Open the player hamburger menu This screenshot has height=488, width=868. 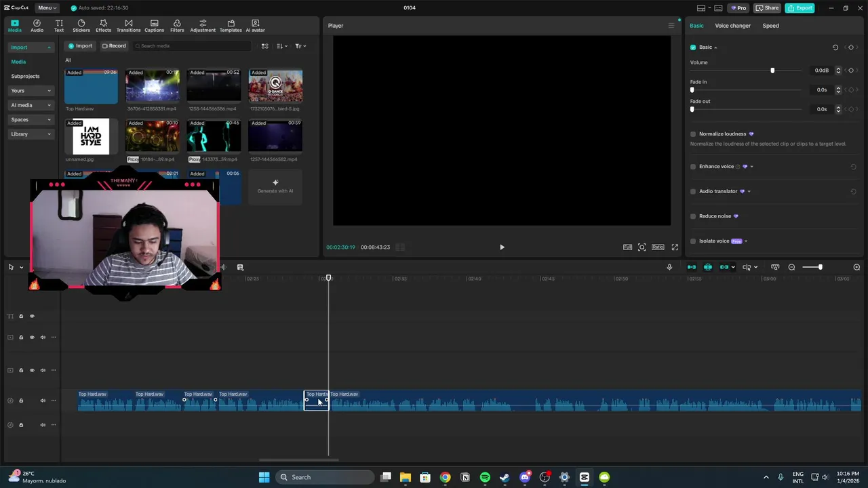671,26
